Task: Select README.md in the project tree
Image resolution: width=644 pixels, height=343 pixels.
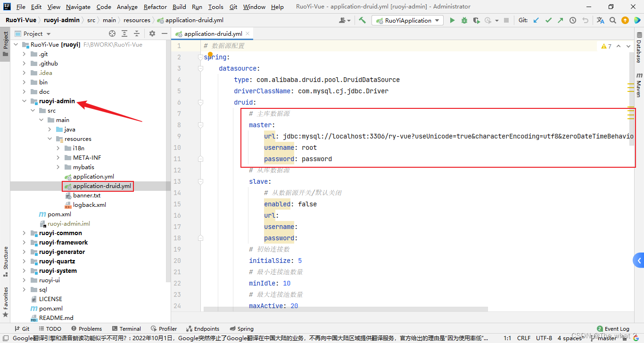Action: pos(56,318)
